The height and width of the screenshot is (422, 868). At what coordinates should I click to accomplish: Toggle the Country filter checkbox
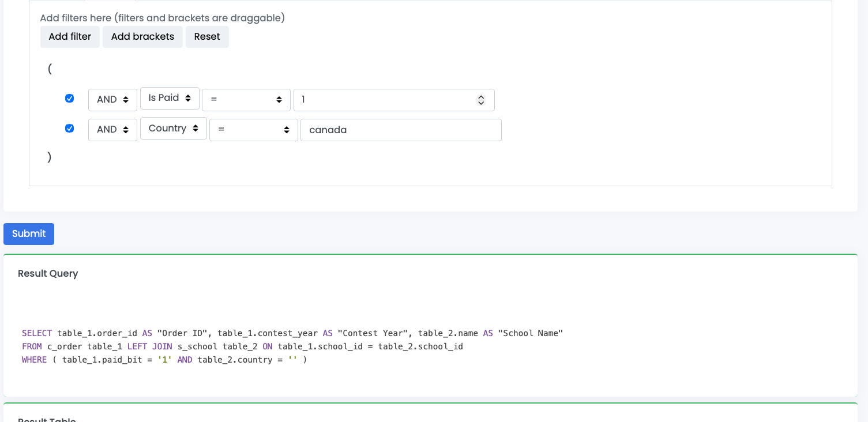[70, 129]
